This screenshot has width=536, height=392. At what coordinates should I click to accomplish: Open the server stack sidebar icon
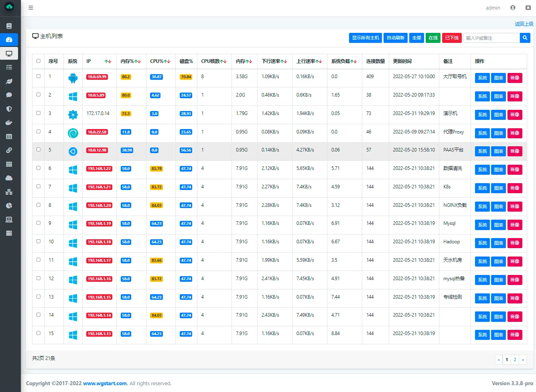point(9,233)
